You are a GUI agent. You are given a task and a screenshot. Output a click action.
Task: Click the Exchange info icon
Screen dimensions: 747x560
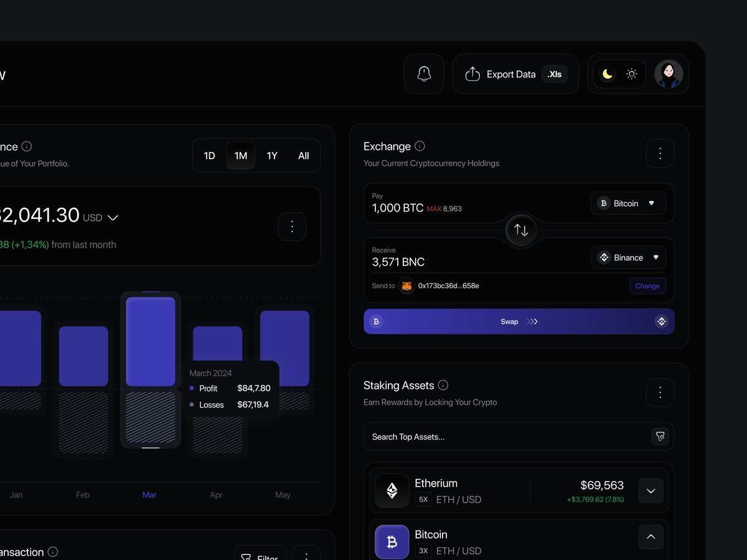pos(419,146)
